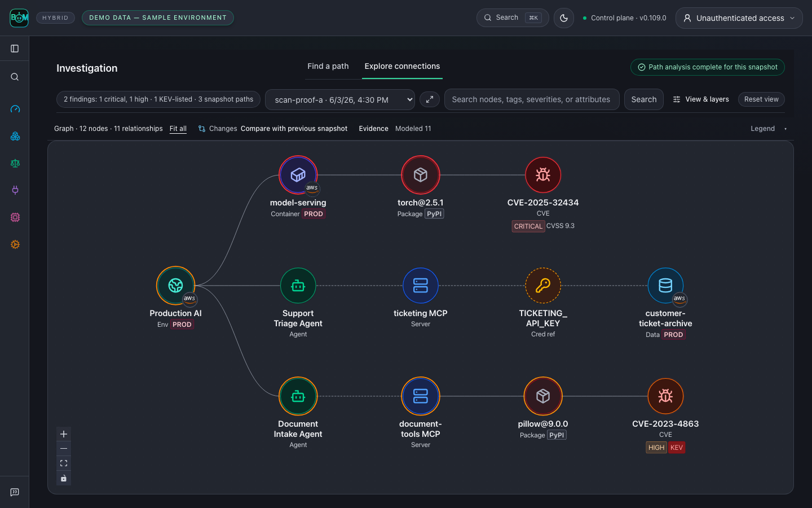Switch to Explore connections tab
This screenshot has height=508, width=812.
pyautogui.click(x=402, y=66)
